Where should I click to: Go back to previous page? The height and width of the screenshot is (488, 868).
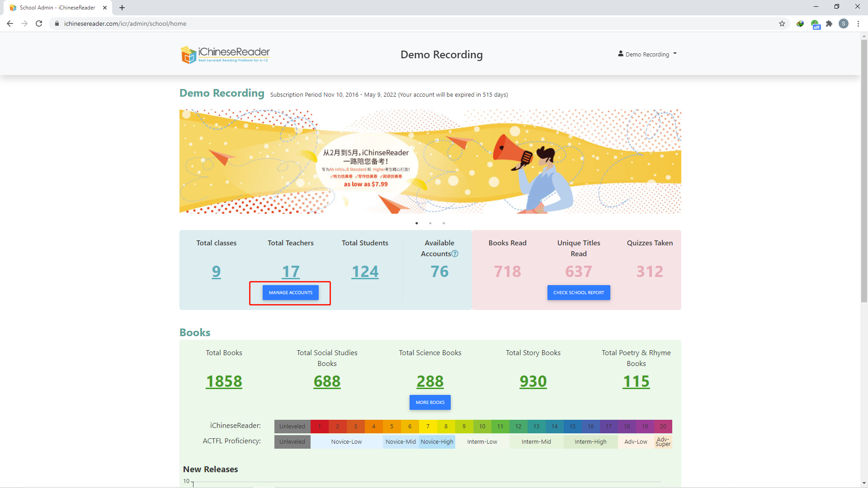tap(10, 23)
